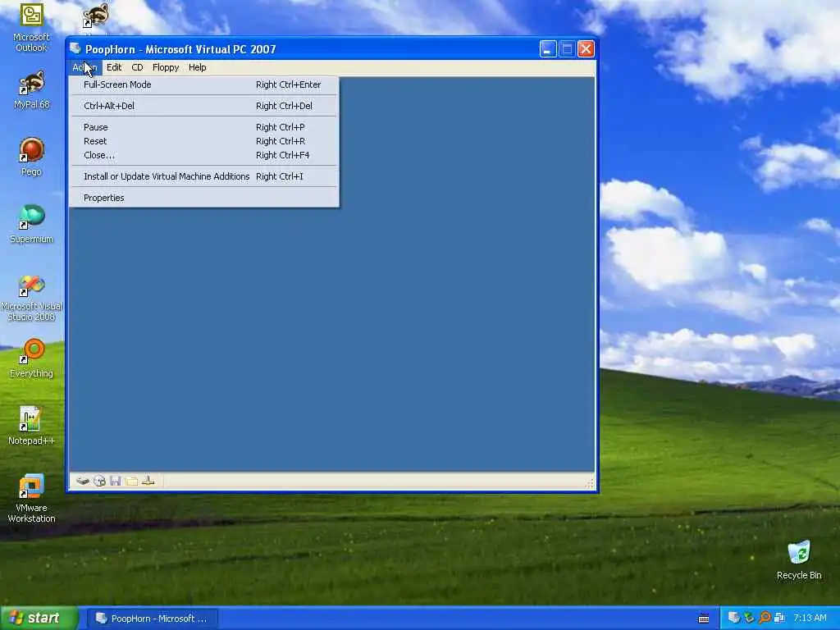
Task: Choose Close... in the Action menu
Action: click(x=203, y=155)
